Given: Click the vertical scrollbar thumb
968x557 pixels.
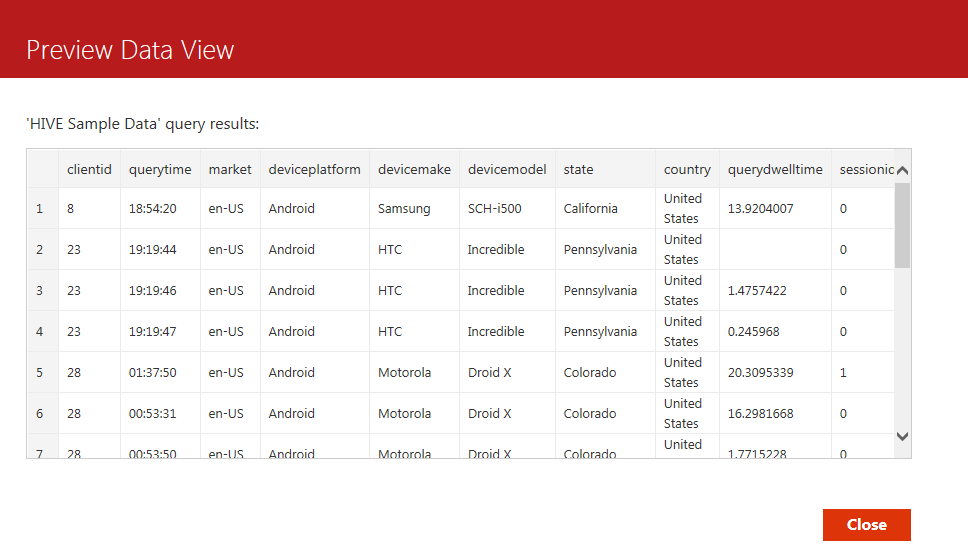Looking at the screenshot, I should pos(902,225).
